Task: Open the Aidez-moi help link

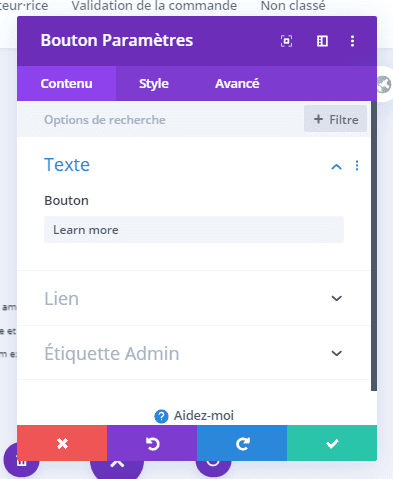Action: (204, 416)
